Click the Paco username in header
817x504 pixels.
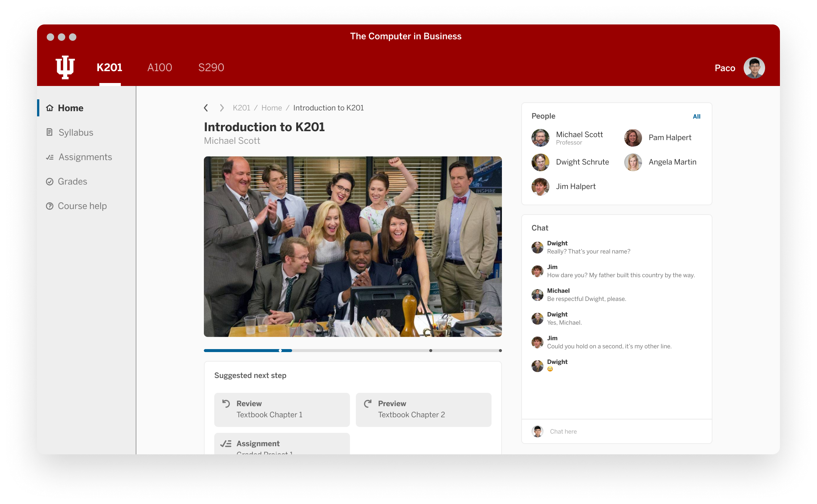point(725,68)
